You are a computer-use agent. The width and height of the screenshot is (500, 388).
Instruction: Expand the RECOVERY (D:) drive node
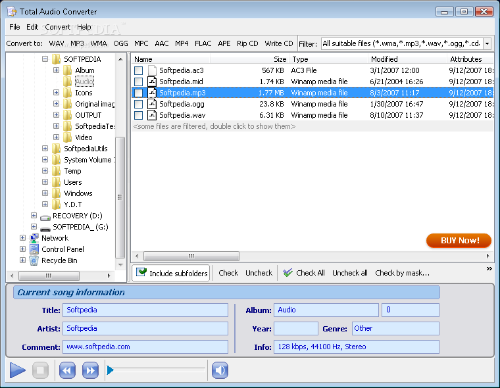click(x=34, y=215)
